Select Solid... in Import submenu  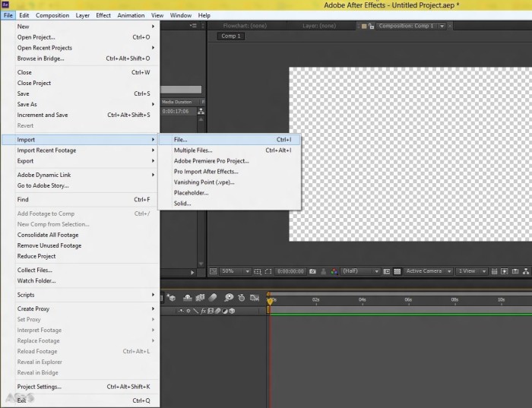230,203
